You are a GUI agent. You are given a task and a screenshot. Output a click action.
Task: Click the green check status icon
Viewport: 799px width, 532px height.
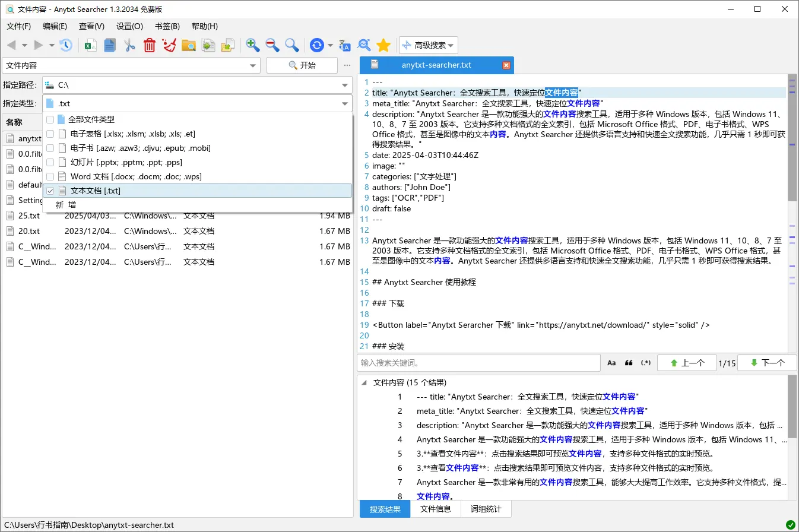click(791, 525)
